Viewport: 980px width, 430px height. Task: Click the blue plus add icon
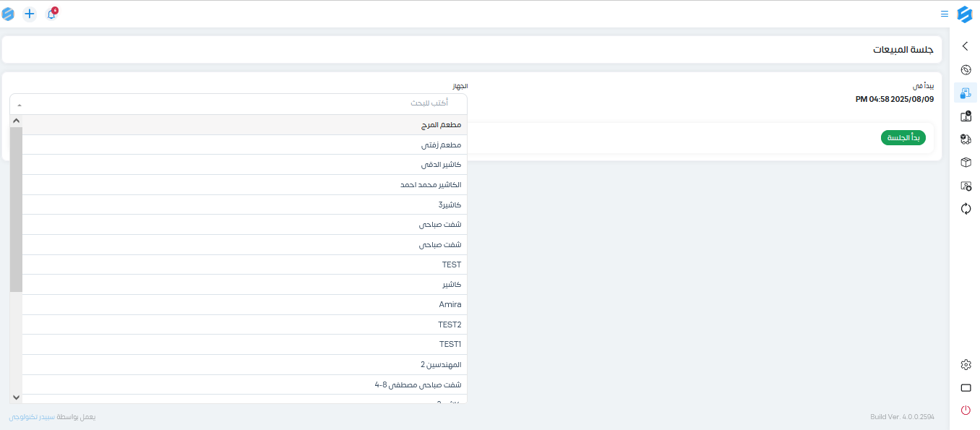click(30, 14)
